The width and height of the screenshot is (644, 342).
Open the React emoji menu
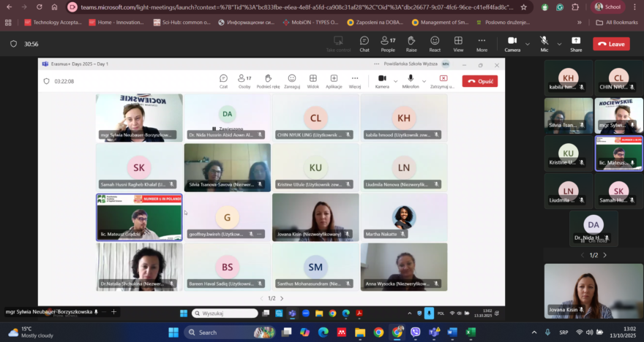point(435,44)
